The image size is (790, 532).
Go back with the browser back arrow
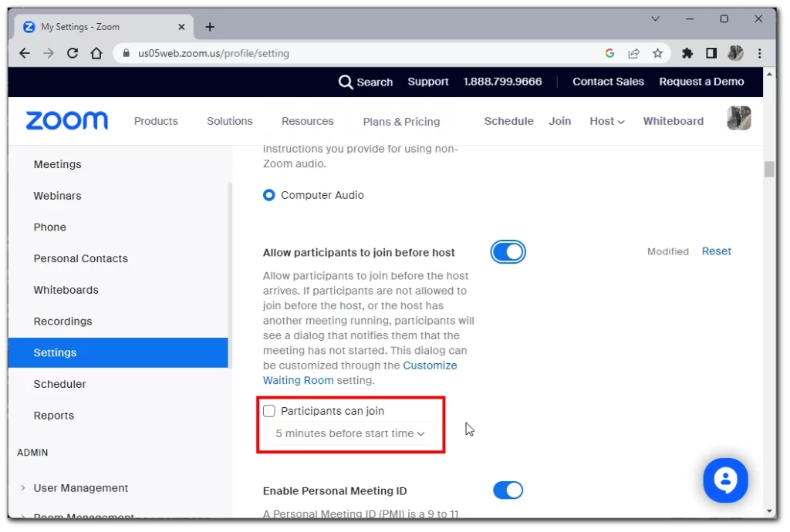[24, 53]
